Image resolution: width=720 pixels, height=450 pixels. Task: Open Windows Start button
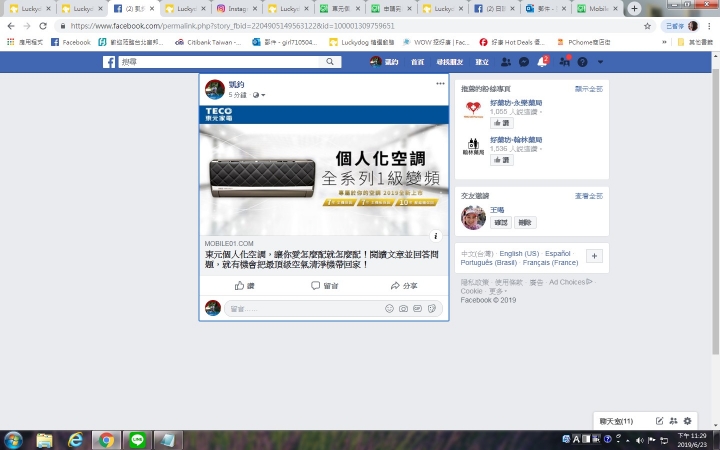(12, 440)
